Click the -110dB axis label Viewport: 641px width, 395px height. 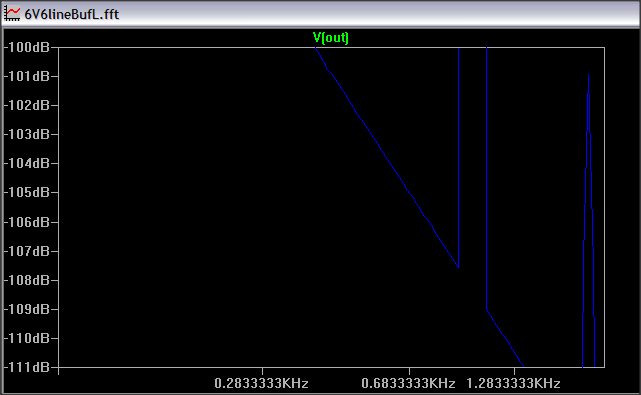(x=27, y=338)
